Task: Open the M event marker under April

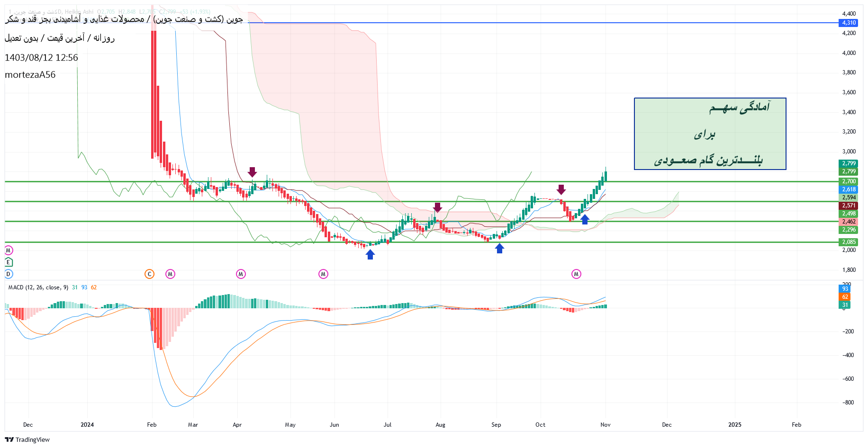Action: click(x=241, y=274)
